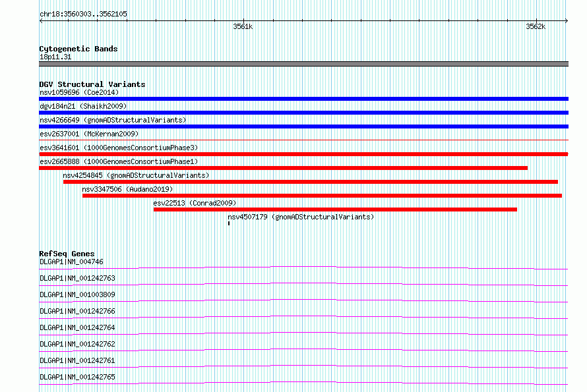Click the 3561k ruler tick label

[x=243, y=26]
